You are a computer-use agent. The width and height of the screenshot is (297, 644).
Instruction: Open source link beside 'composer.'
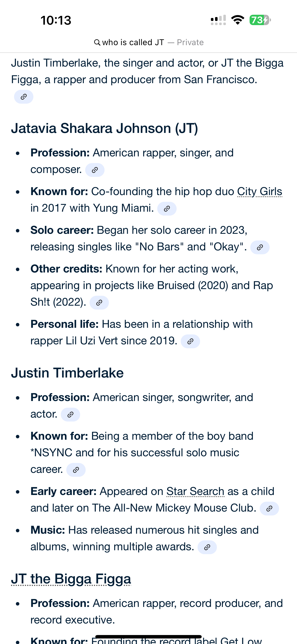click(95, 170)
